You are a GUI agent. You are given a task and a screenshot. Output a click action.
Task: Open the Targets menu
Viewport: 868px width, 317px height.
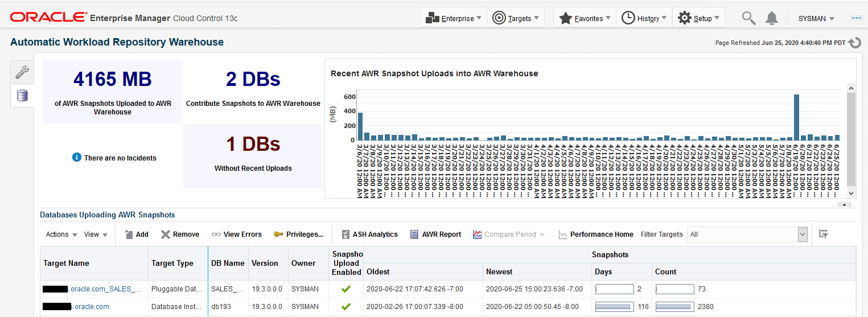click(517, 18)
